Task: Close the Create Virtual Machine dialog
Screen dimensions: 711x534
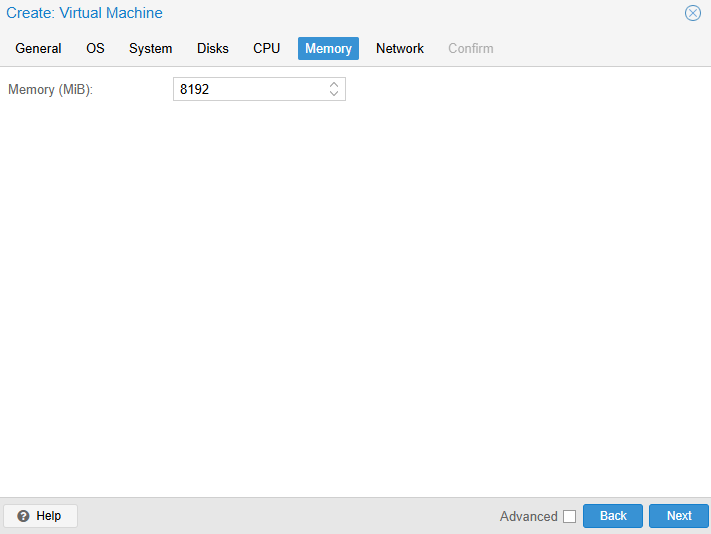Action: pos(692,13)
